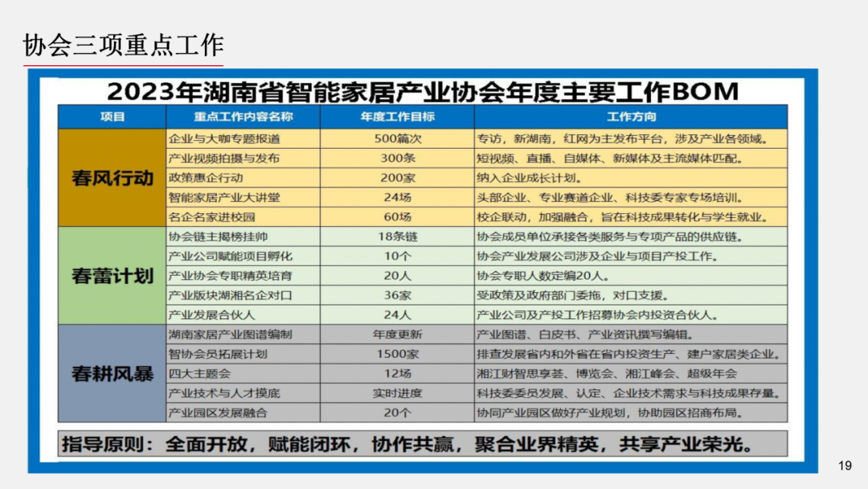
Task: Select the 12场 target cell
Action: coord(397,374)
